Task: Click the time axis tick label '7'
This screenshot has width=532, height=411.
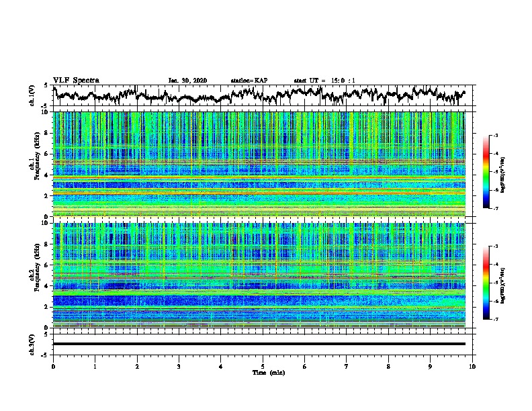Action: [347, 367]
